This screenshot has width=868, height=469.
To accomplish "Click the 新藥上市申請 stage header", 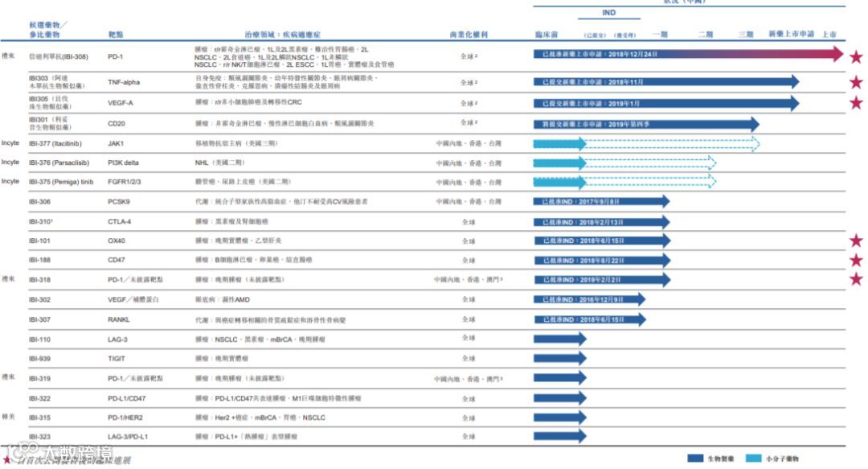I will [x=791, y=34].
